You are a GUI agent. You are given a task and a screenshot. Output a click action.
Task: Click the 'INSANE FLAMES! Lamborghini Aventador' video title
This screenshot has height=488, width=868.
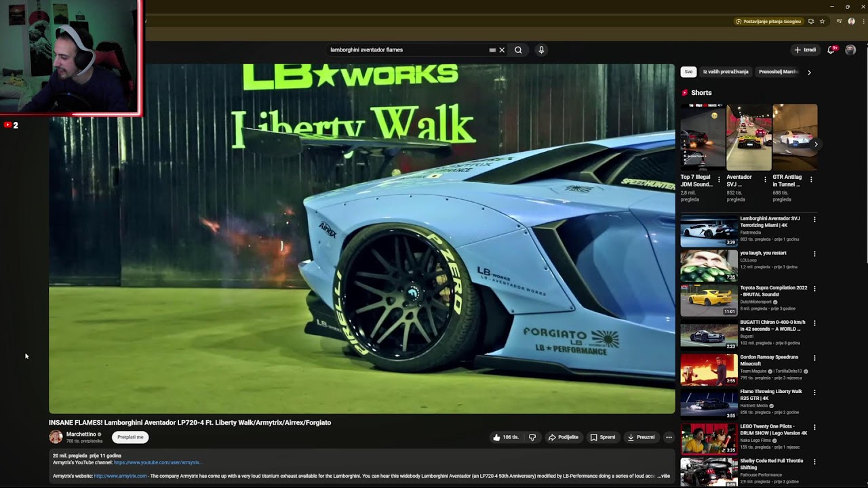coord(190,422)
